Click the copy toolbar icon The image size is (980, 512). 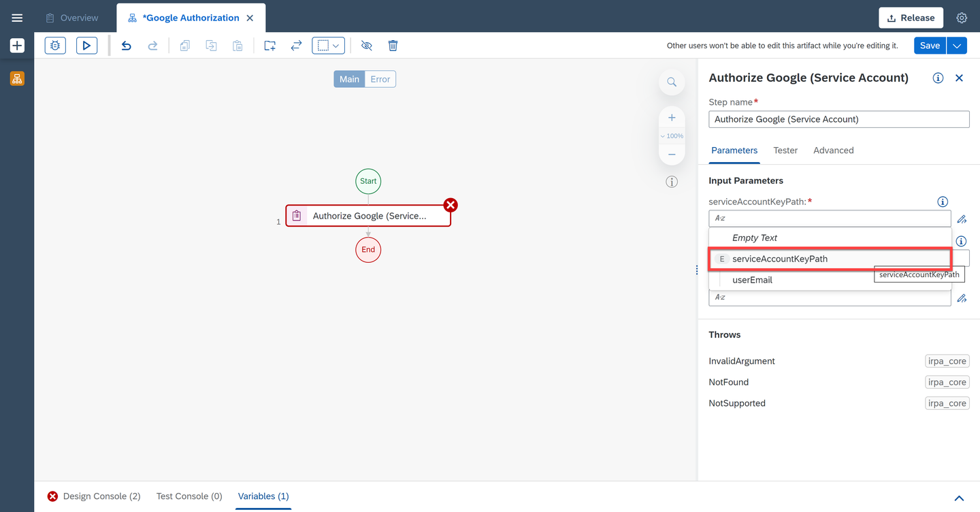(185, 46)
